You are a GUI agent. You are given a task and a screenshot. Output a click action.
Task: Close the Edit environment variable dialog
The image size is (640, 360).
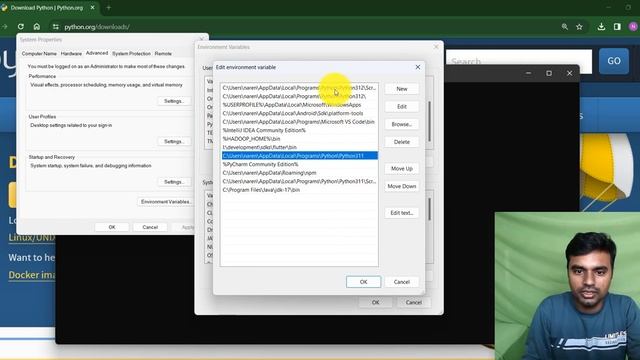pos(418,67)
